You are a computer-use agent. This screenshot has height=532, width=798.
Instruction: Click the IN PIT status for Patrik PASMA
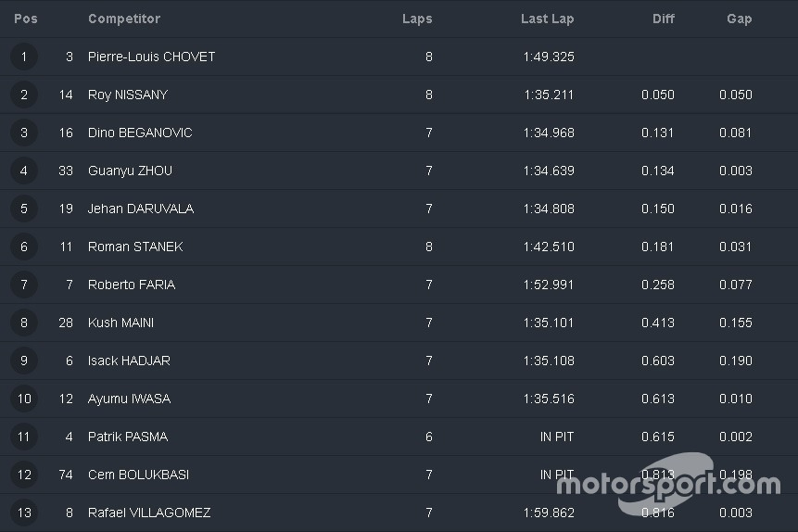pos(557,437)
